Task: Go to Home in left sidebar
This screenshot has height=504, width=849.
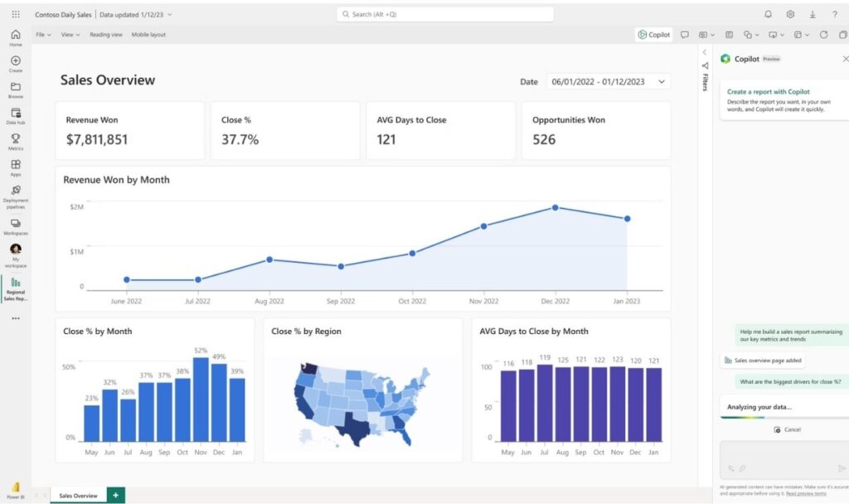Action: [16, 37]
